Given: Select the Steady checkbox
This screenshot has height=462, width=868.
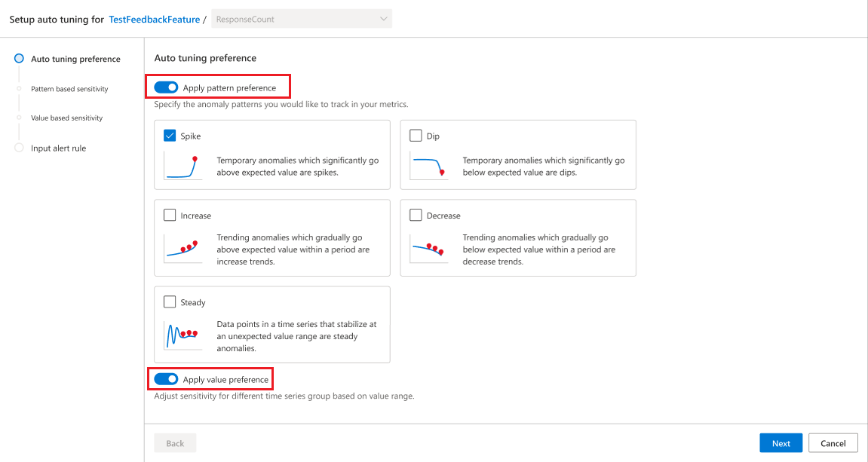Looking at the screenshot, I should [x=170, y=302].
